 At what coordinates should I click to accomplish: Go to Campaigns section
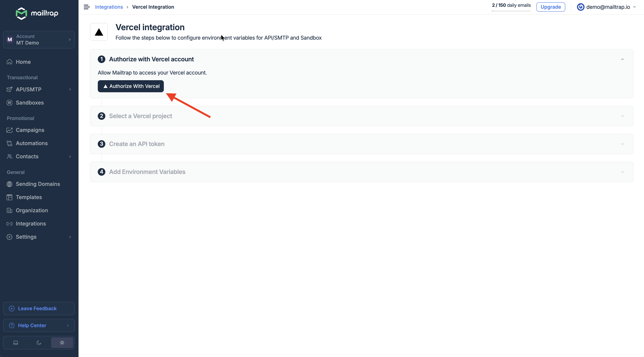[x=30, y=130]
